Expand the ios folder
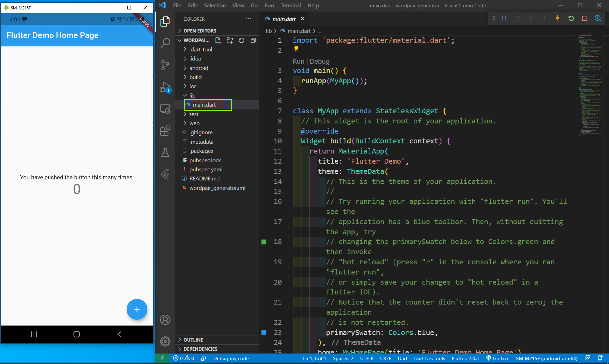The image size is (609, 364). 193,86
